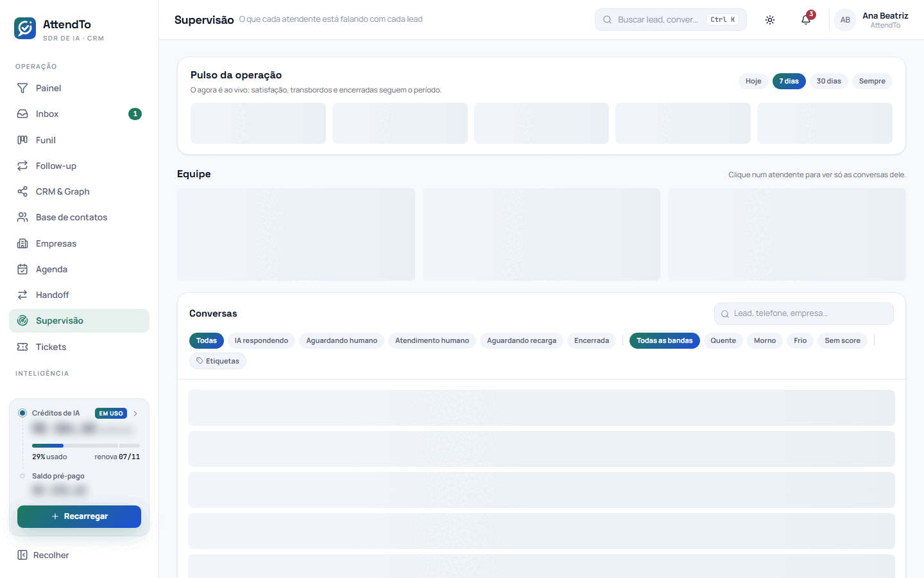Filter conversations by Sem score
Image resolution: width=924 pixels, height=578 pixels.
[x=843, y=340]
